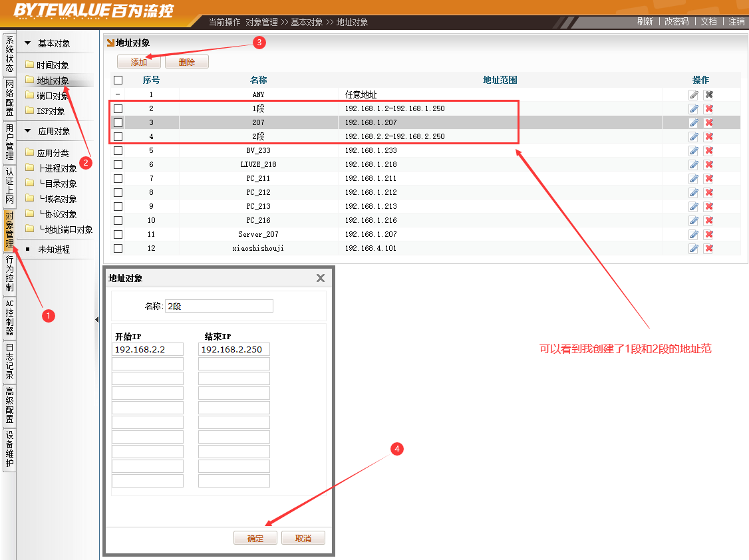Click the delete icon for Server_207

pos(708,234)
